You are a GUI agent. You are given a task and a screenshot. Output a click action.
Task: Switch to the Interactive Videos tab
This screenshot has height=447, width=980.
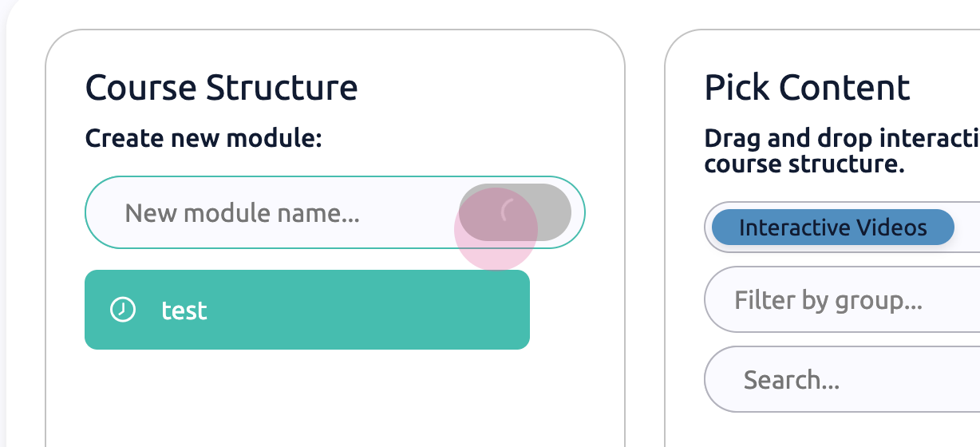pyautogui.click(x=832, y=227)
